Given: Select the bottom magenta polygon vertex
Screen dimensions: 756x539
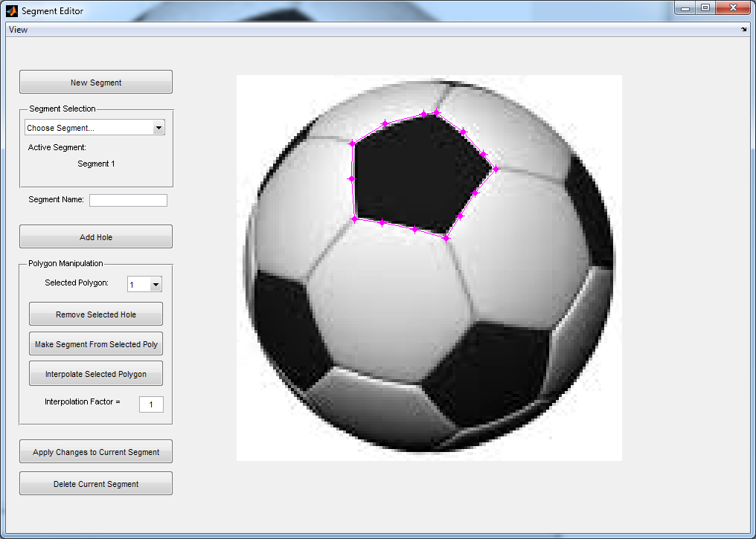Looking at the screenshot, I should point(446,238).
